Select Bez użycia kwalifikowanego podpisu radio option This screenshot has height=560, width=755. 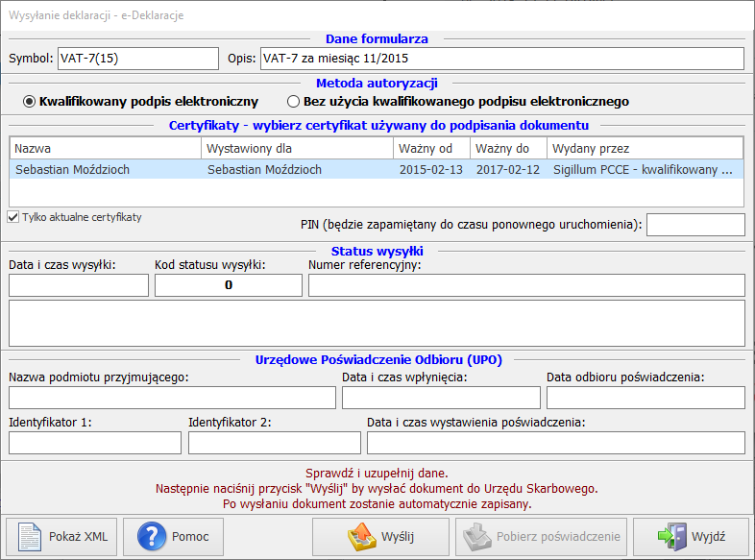tap(293, 102)
